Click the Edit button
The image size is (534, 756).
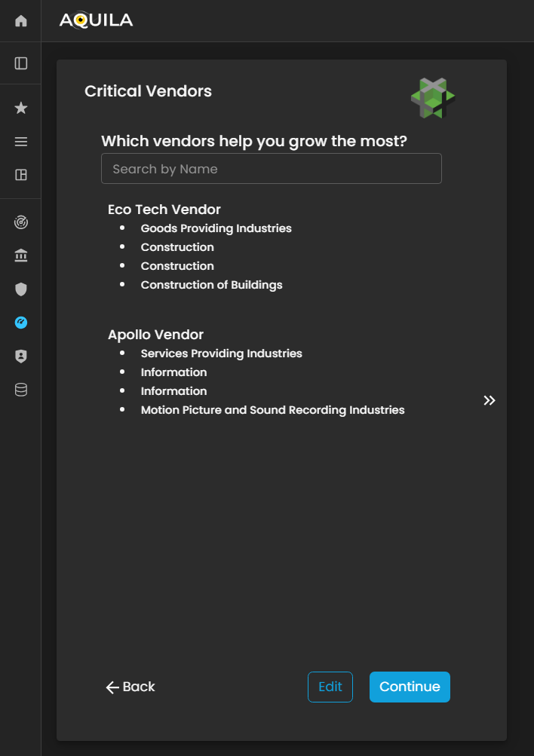point(330,687)
